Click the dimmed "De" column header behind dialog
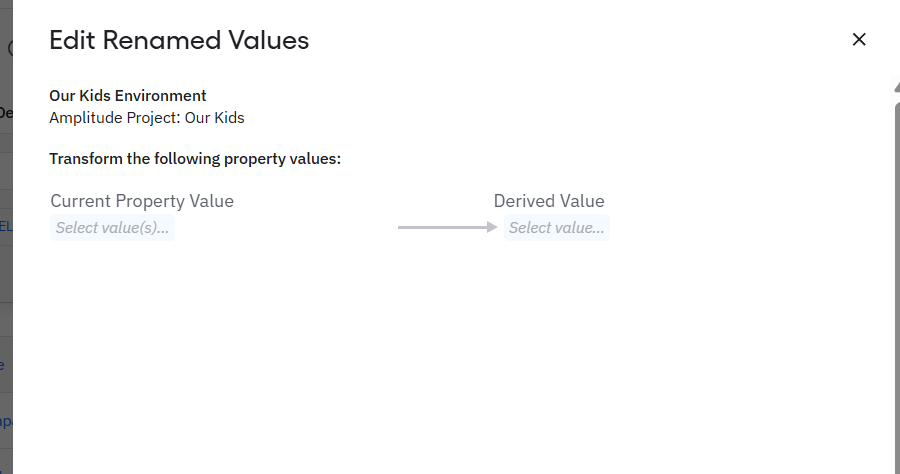This screenshot has height=474, width=900. (5, 113)
